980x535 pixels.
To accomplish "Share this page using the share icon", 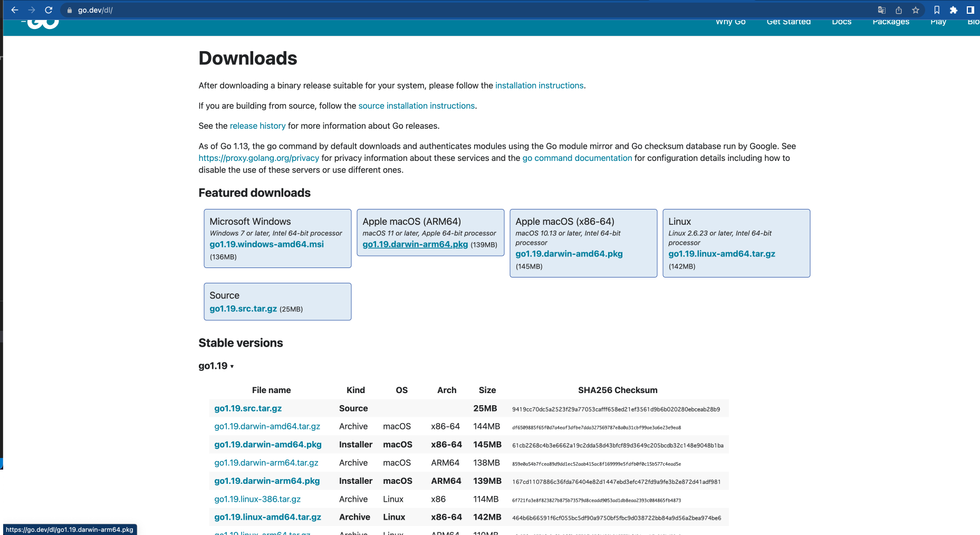I will [899, 10].
